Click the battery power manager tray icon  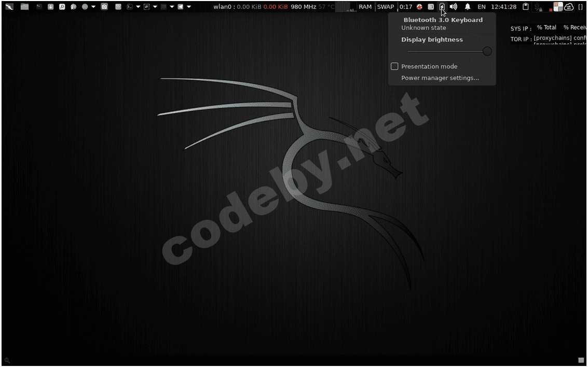coord(442,7)
